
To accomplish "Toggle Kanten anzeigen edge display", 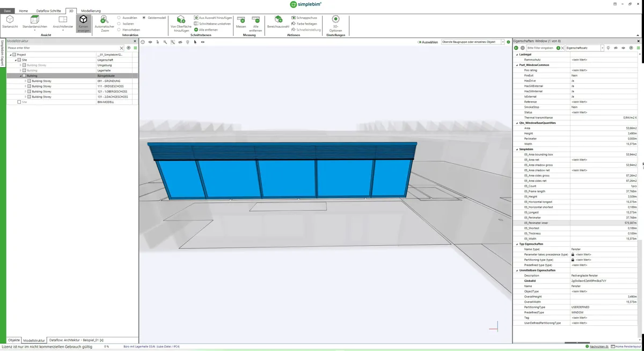I will [83, 24].
